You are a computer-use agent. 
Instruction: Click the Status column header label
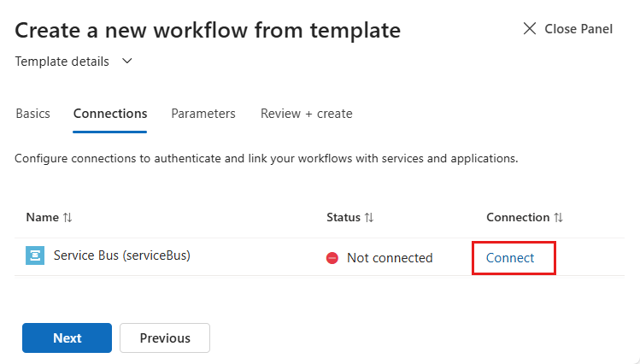coord(343,218)
